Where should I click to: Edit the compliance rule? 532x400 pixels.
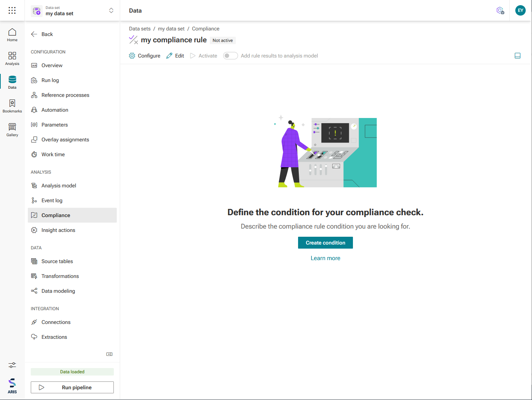pos(175,56)
